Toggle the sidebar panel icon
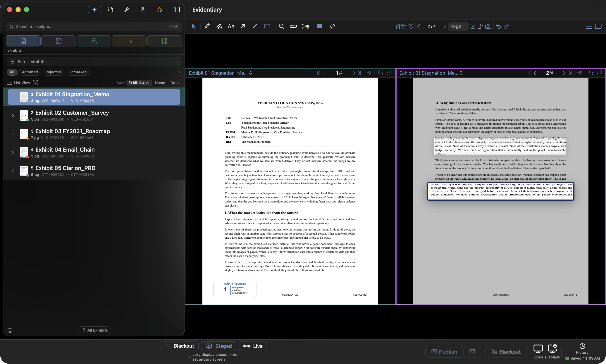The width and height of the screenshot is (606, 364). click(176, 10)
